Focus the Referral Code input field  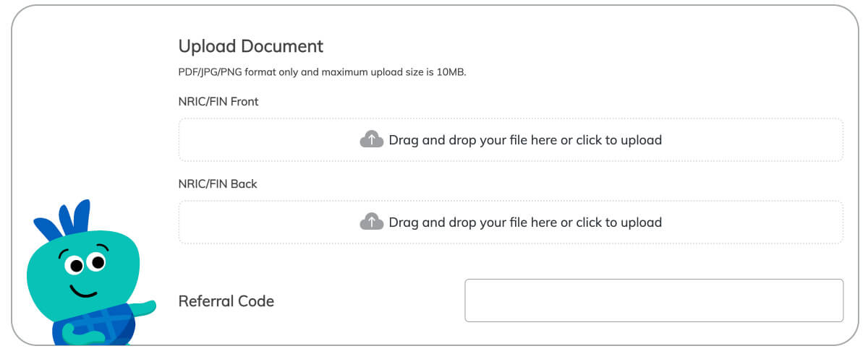pos(654,300)
